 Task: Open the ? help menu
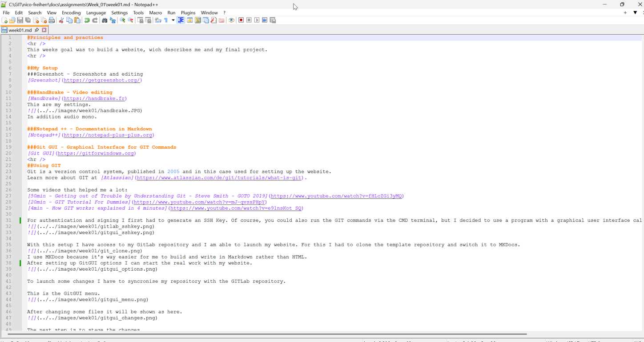224,12
